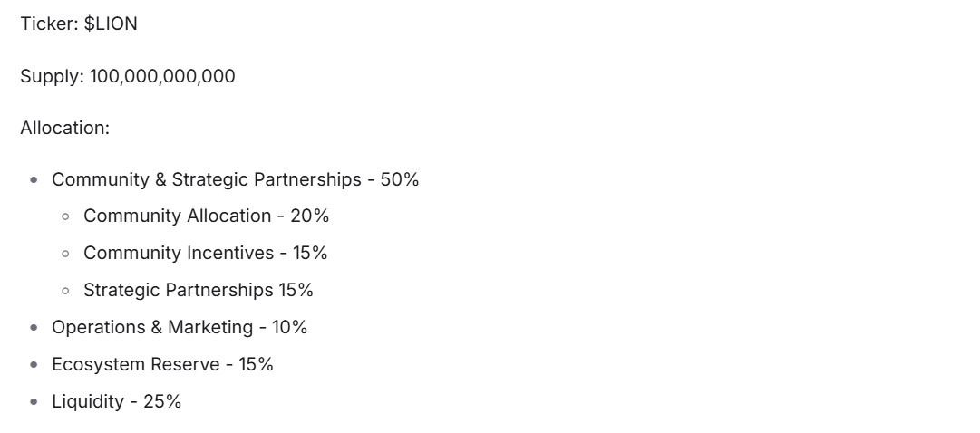Screen dimensions: 980x433
Task: Click the 100,000,000,000 supply number
Action: coord(162,76)
